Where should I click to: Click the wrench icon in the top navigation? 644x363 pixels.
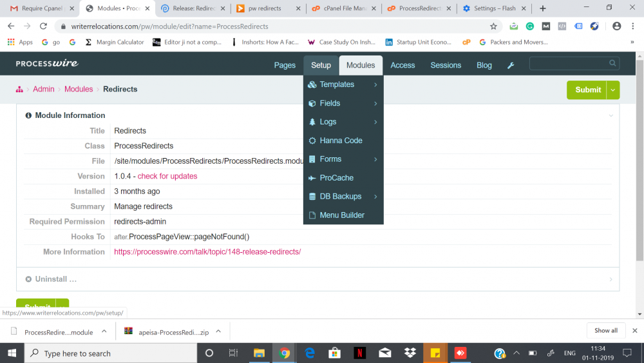511,65
